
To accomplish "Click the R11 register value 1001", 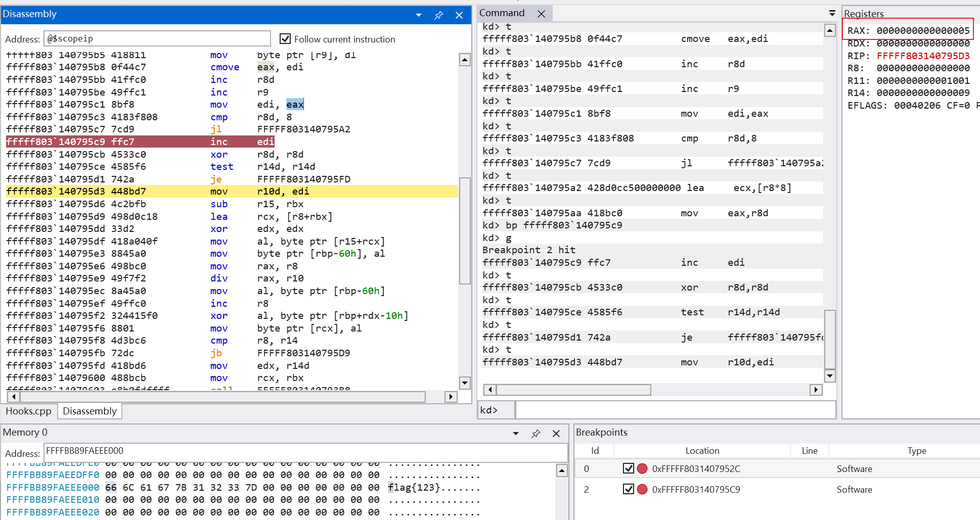I will 923,80.
